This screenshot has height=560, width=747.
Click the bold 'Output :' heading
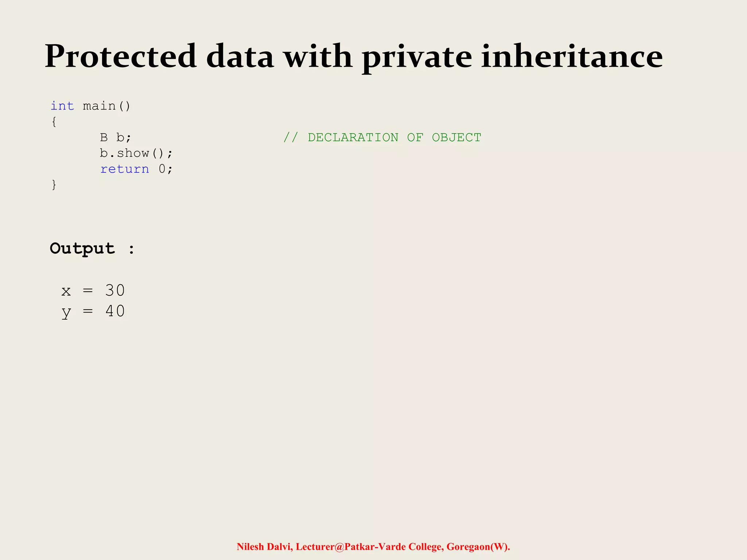click(x=92, y=249)
